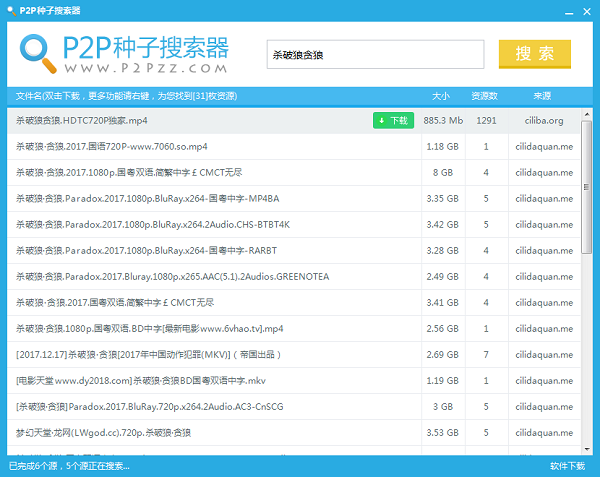Select row ending with 2Audios.GREENOTEA

(293, 277)
